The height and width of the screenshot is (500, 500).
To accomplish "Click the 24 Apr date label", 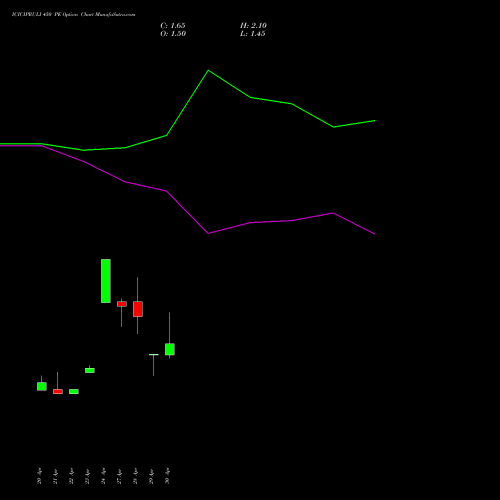I will 103,476.
